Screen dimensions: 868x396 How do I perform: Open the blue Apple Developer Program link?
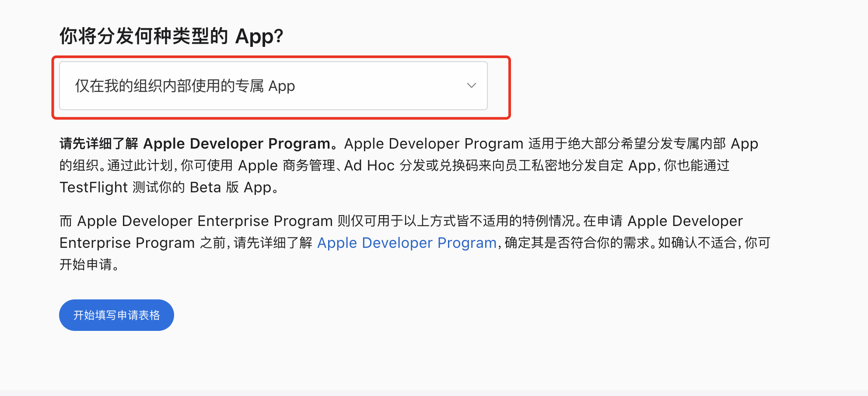click(x=407, y=243)
